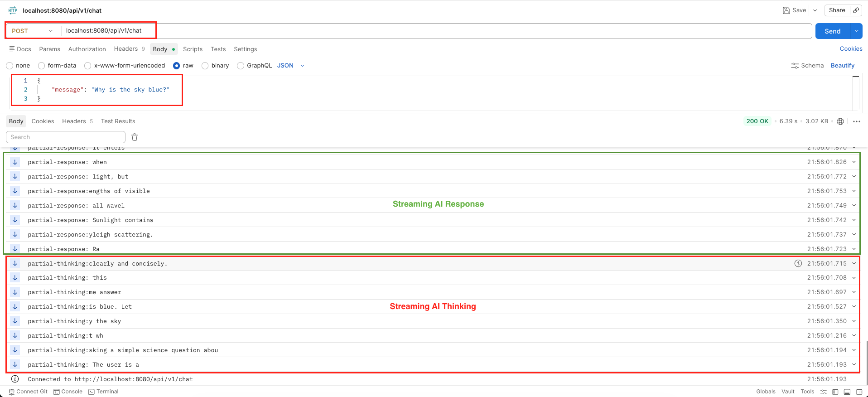Click the trash icon to clear messages
Image resolution: width=868 pixels, height=397 pixels.
[x=135, y=137]
